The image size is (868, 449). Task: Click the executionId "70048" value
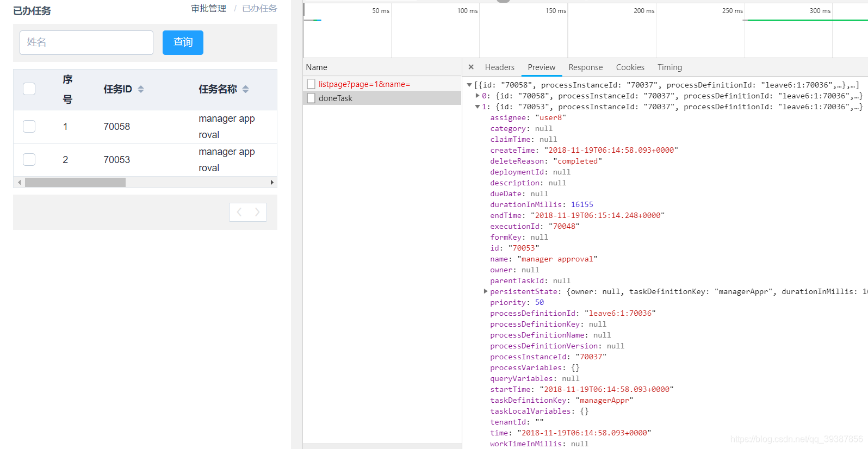564,226
